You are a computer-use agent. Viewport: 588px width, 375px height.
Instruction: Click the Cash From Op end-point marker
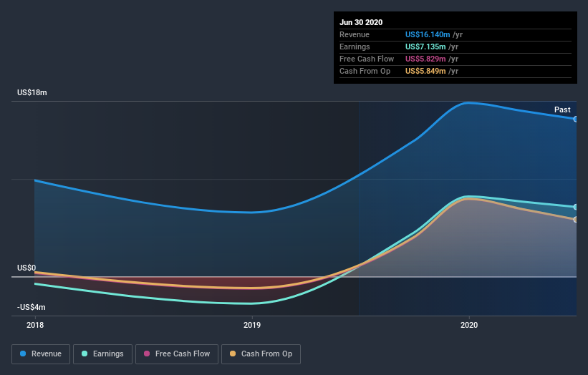point(575,220)
